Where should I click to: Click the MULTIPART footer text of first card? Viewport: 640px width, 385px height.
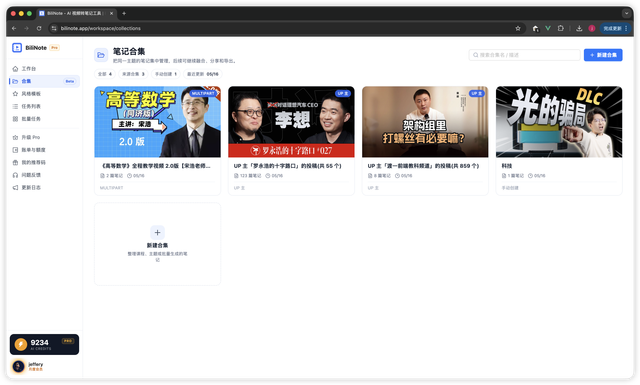[x=111, y=188]
